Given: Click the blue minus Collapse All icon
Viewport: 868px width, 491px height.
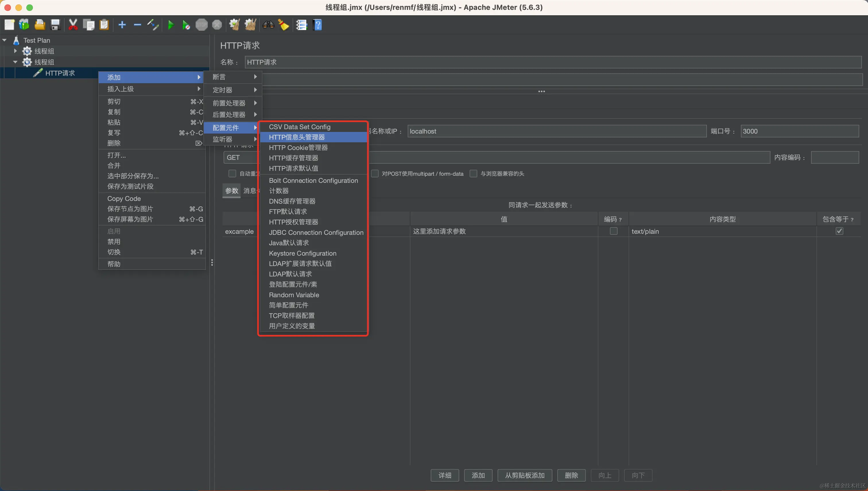Looking at the screenshot, I should coord(137,25).
